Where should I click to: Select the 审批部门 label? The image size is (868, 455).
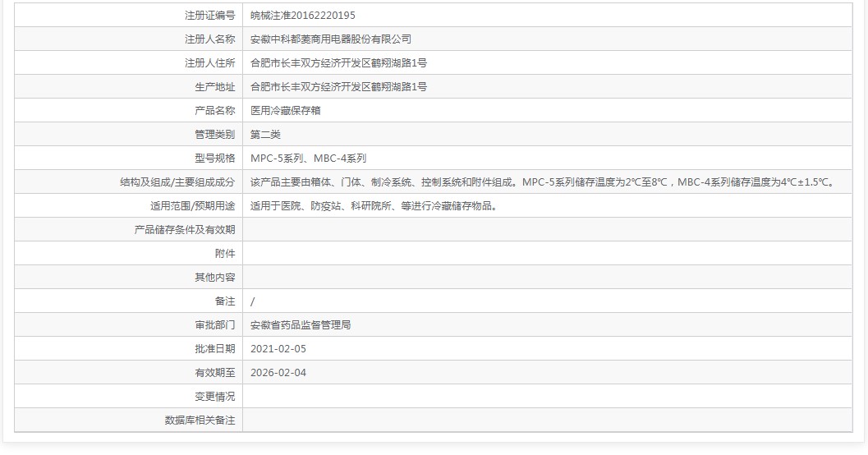click(x=215, y=325)
